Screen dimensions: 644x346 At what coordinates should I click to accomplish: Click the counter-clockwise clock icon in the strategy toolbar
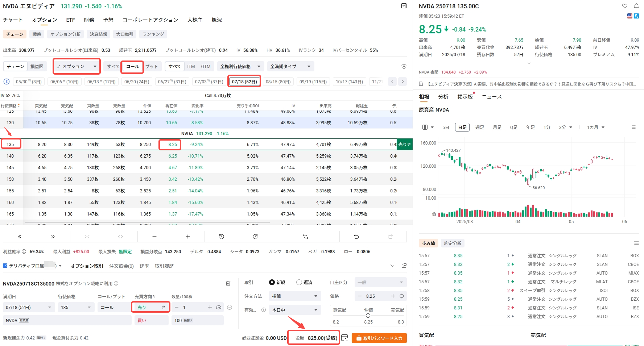(222, 237)
